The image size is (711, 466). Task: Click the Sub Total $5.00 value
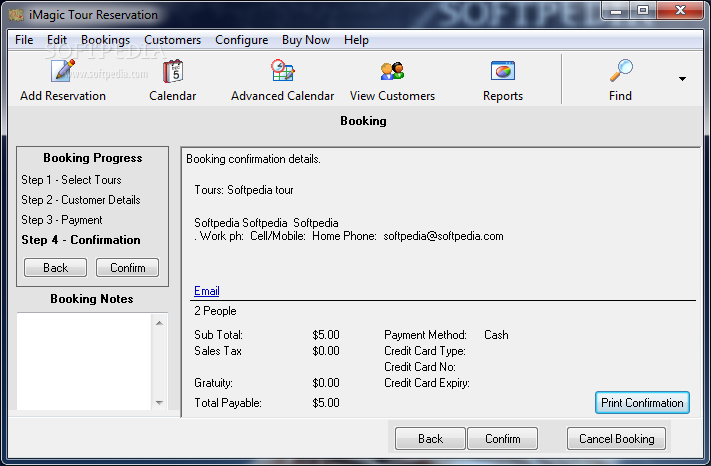(x=326, y=335)
